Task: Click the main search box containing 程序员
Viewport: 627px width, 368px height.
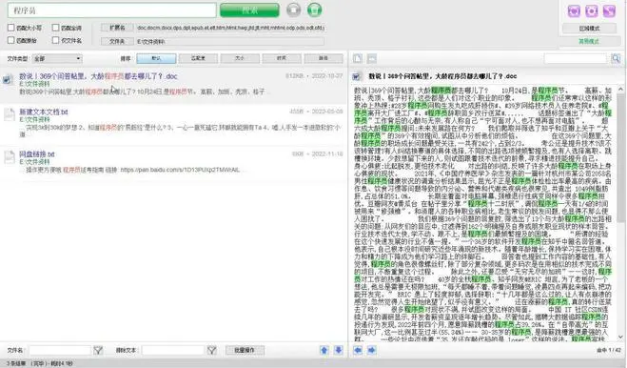Action: click(112, 10)
